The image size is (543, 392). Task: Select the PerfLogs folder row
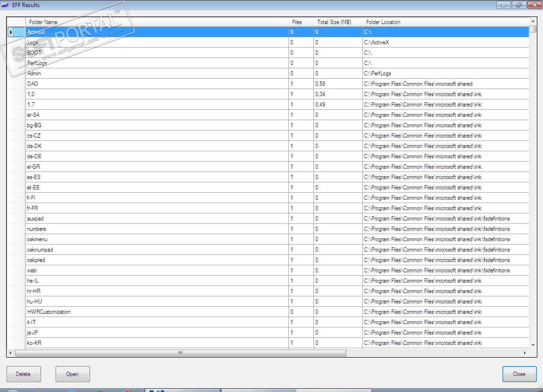tap(268, 63)
